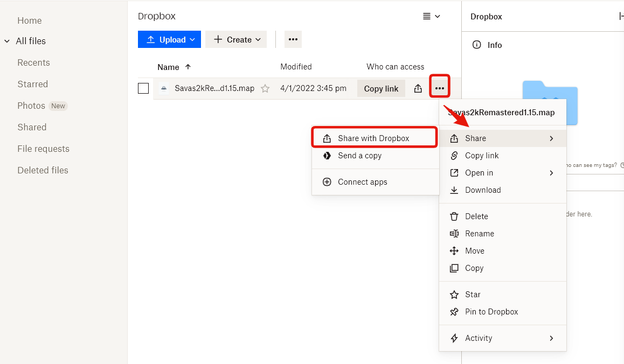Choose Copy from the context menu
Viewport: 624px width, 364px height.
pos(503,268)
